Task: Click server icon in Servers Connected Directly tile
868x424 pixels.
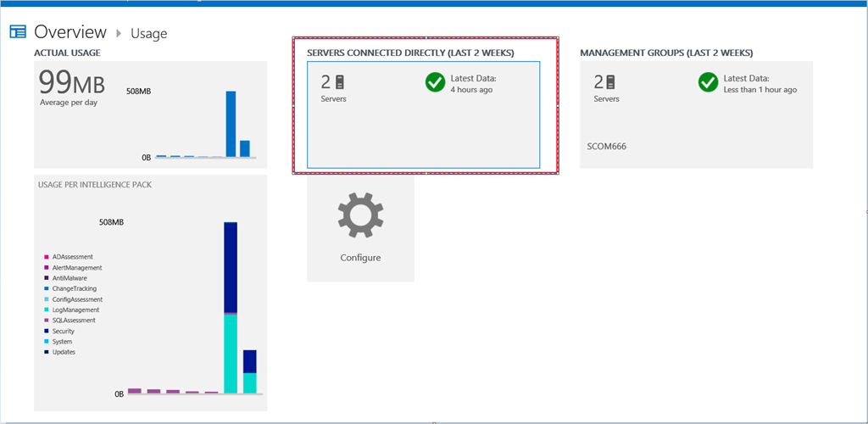Action: [340, 82]
